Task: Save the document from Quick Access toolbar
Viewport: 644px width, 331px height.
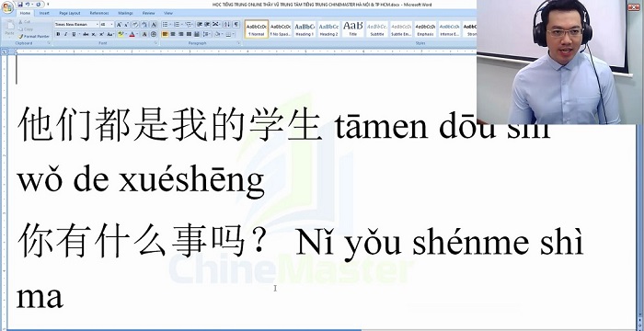Action: pyautogui.click(x=20, y=4)
